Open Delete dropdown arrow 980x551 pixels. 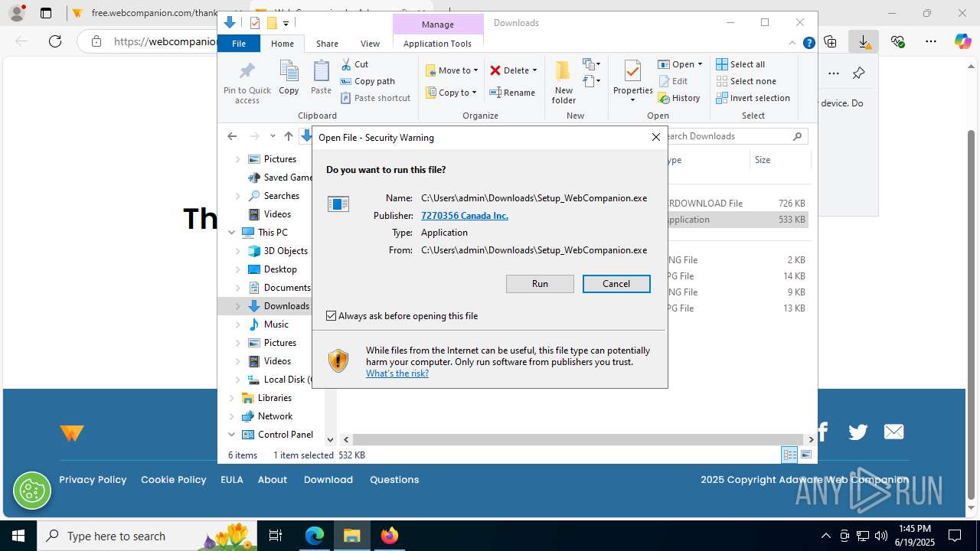[534, 70]
